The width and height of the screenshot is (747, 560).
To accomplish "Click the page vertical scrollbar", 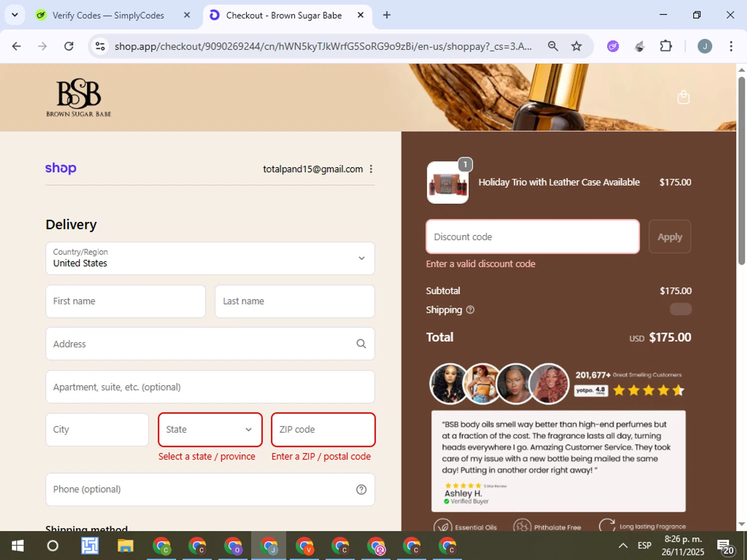I will pyautogui.click(x=742, y=172).
